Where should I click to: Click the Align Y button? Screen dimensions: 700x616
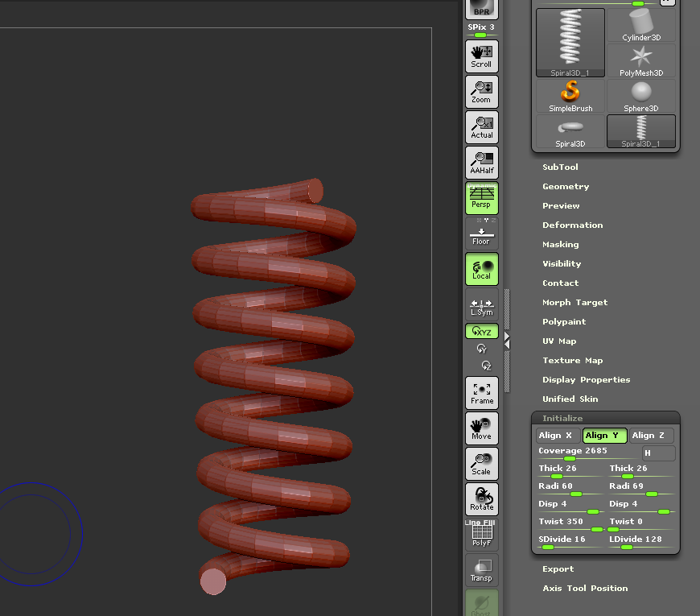pos(604,435)
